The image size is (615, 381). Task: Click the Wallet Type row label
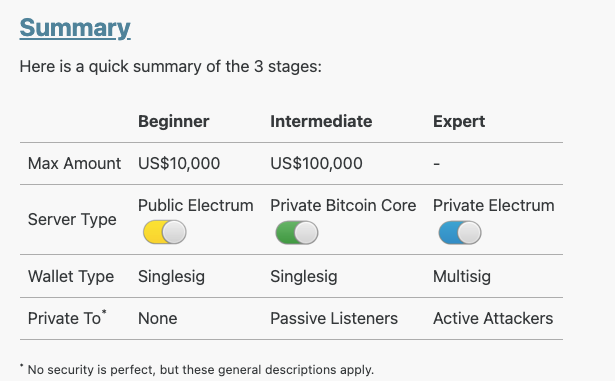pyautogui.click(x=71, y=277)
